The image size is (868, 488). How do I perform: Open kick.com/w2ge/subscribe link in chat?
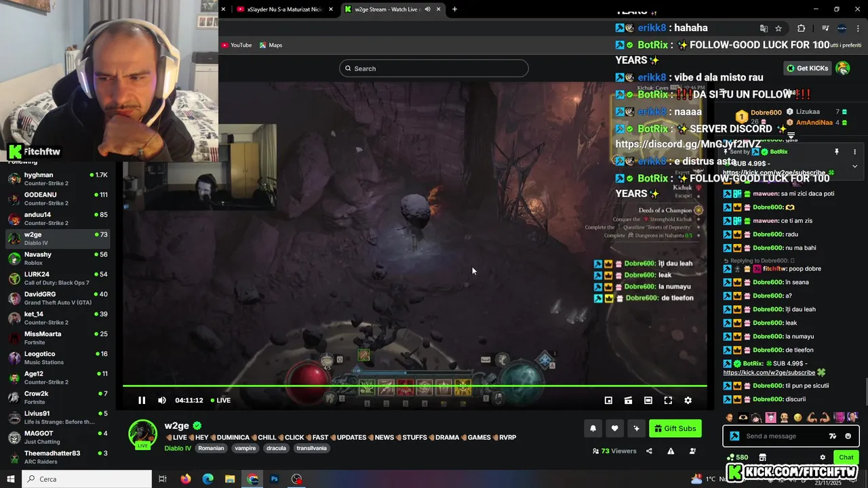pos(769,372)
